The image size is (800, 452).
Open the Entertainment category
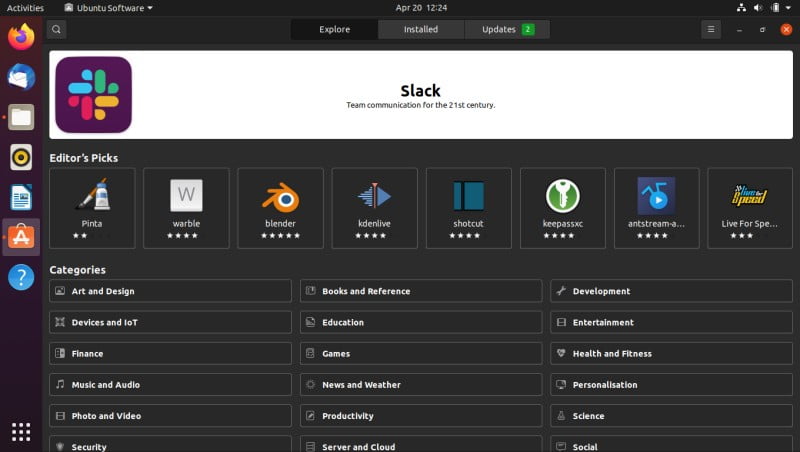click(x=671, y=322)
